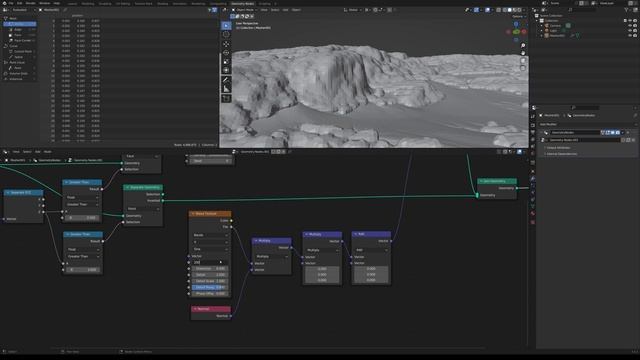This screenshot has width=640, height=360.
Task: Select the Measure tool
Action: click(226, 89)
